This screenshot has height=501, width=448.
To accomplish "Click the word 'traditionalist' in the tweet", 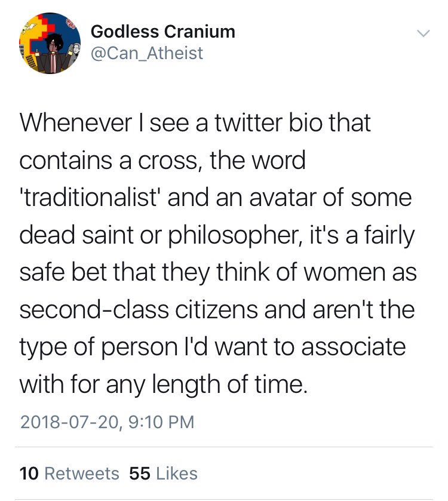I will [90, 198].
